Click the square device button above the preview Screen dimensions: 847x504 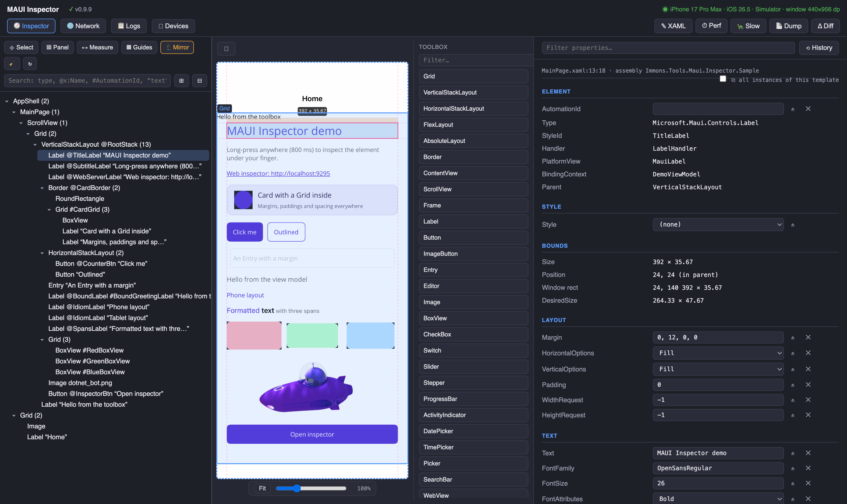click(x=226, y=49)
